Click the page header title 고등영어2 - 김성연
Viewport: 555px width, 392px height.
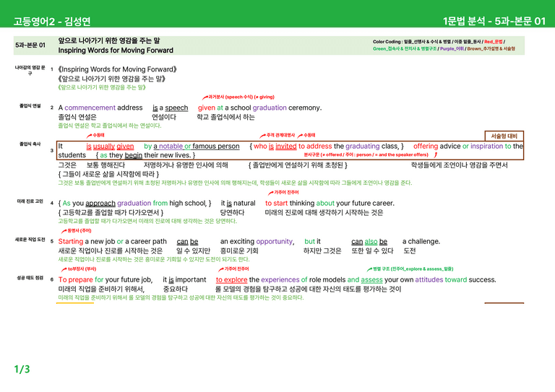point(52,21)
